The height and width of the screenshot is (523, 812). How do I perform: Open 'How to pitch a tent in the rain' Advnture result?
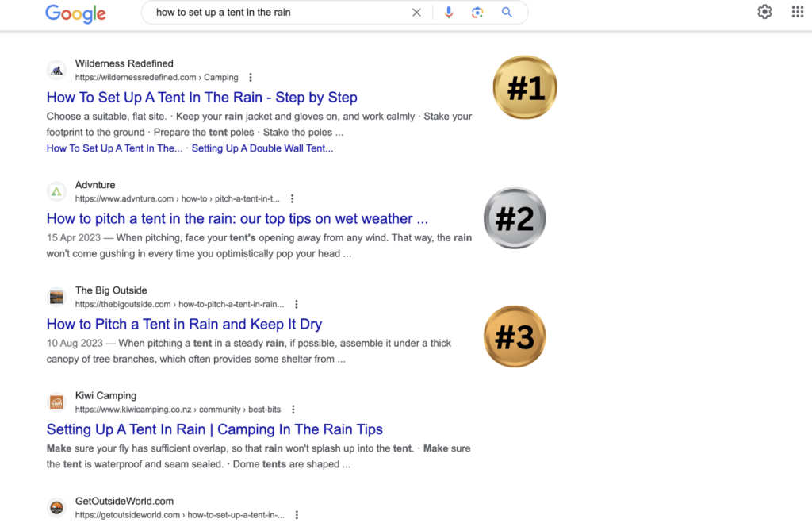click(x=237, y=218)
